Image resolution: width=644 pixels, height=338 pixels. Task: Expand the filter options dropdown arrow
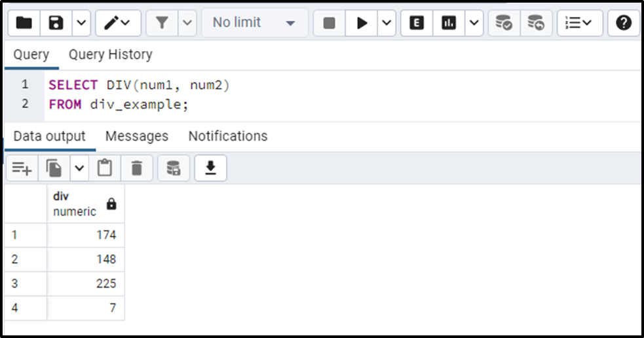(187, 23)
